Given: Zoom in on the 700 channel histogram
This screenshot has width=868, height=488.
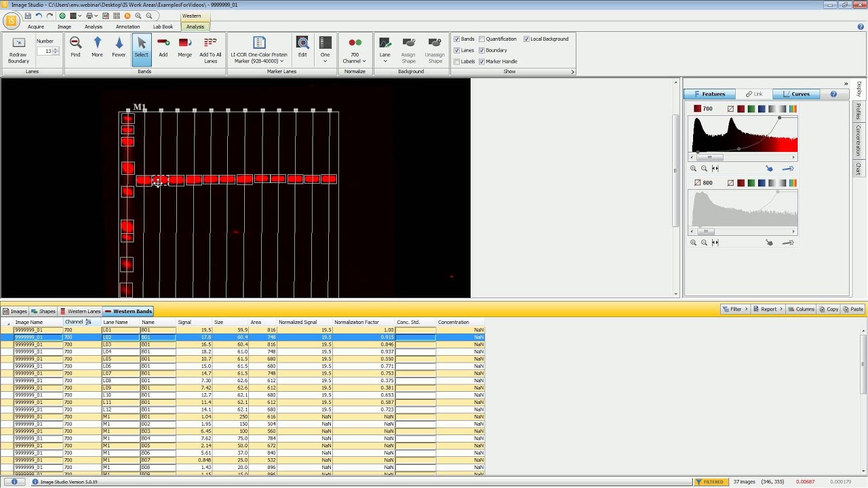Looking at the screenshot, I should [693, 169].
